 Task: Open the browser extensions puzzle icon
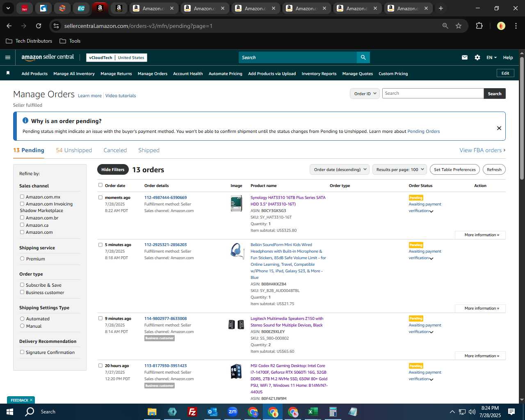(479, 26)
